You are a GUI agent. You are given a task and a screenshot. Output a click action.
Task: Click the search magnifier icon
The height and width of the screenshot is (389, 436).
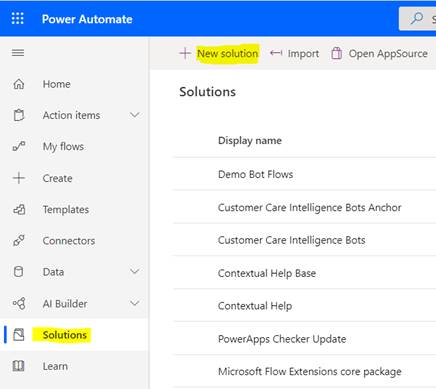point(417,18)
